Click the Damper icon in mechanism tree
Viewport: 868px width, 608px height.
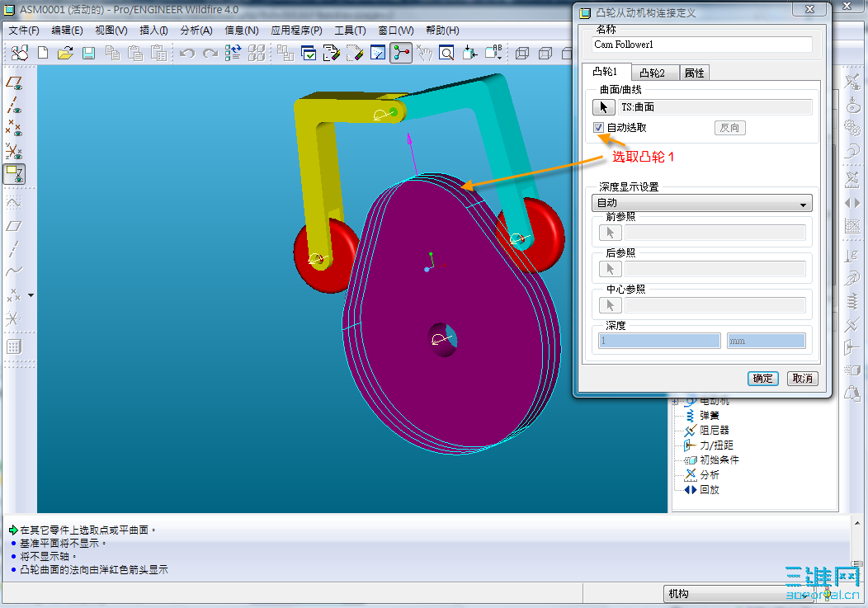690,431
